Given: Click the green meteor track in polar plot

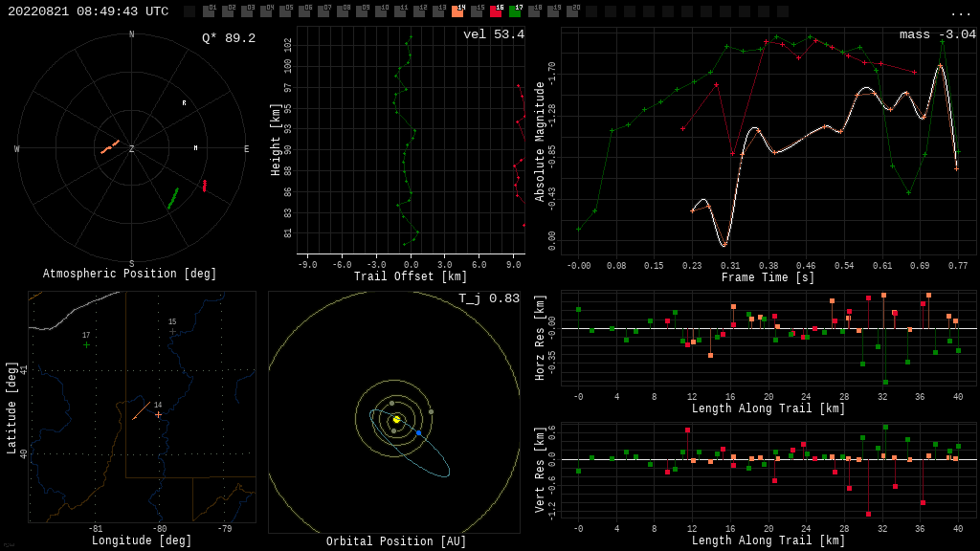Looking at the screenshot, I should [173, 199].
